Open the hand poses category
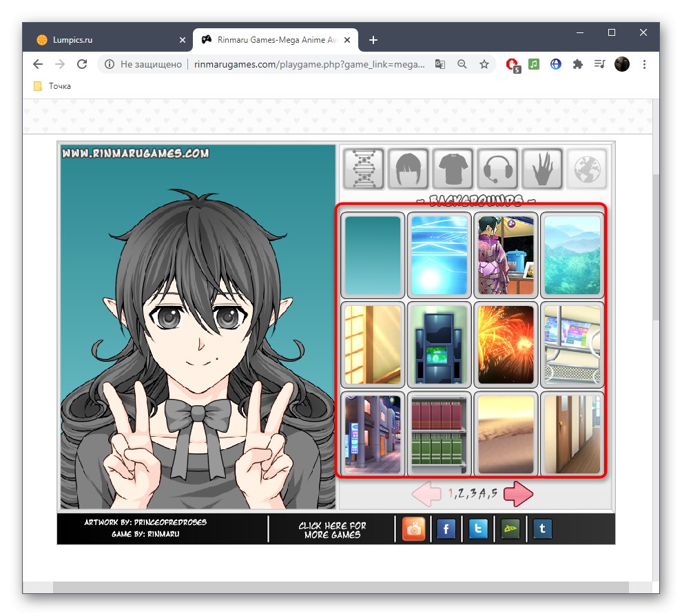This screenshot has height=616, width=682. click(543, 169)
